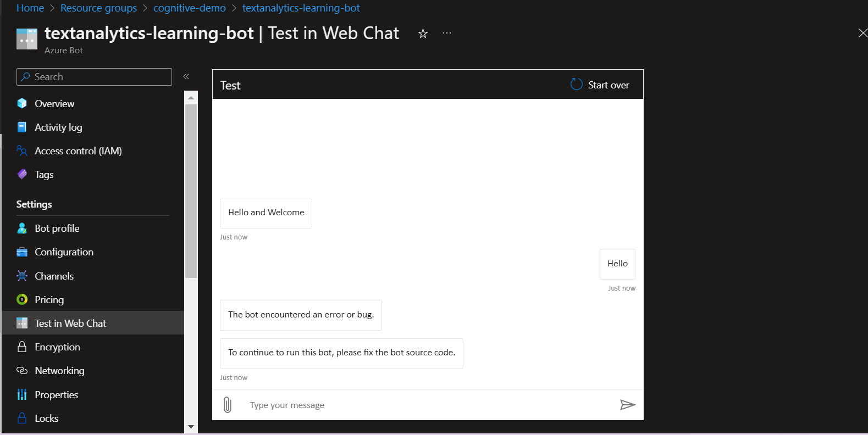Click the Access control people icon
This screenshot has height=435, width=868.
[x=22, y=150]
